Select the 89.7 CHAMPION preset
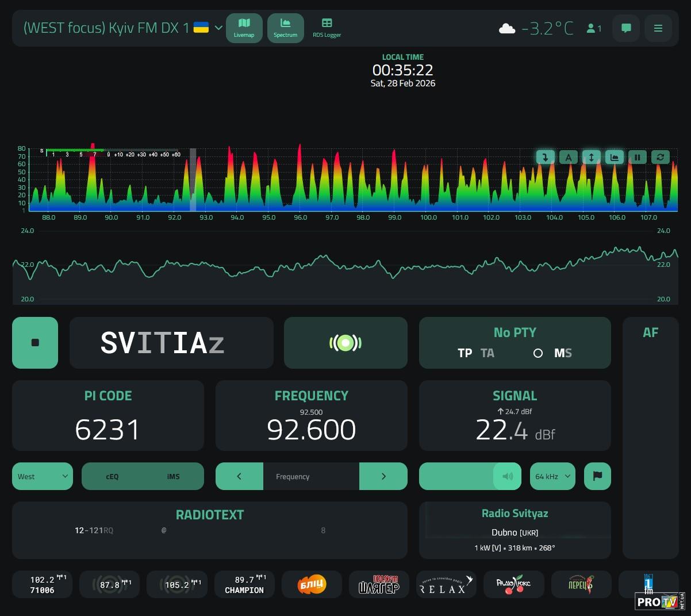 coord(244,584)
